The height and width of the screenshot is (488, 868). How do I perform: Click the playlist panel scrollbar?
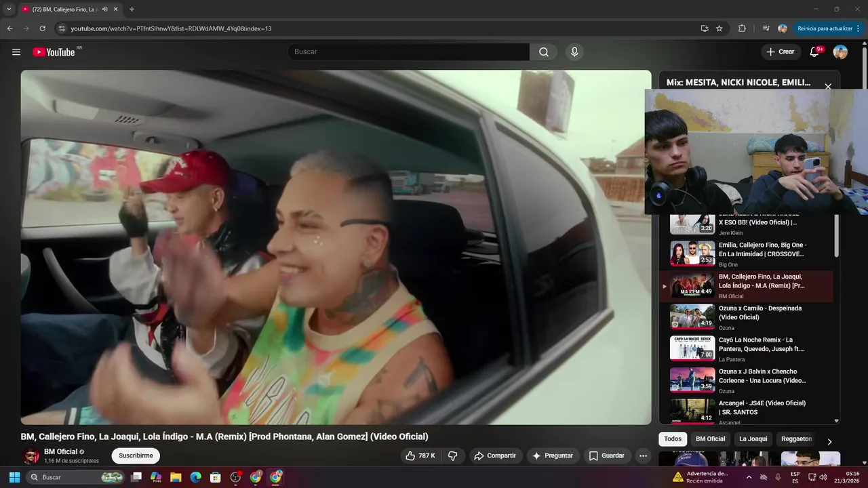click(x=836, y=237)
